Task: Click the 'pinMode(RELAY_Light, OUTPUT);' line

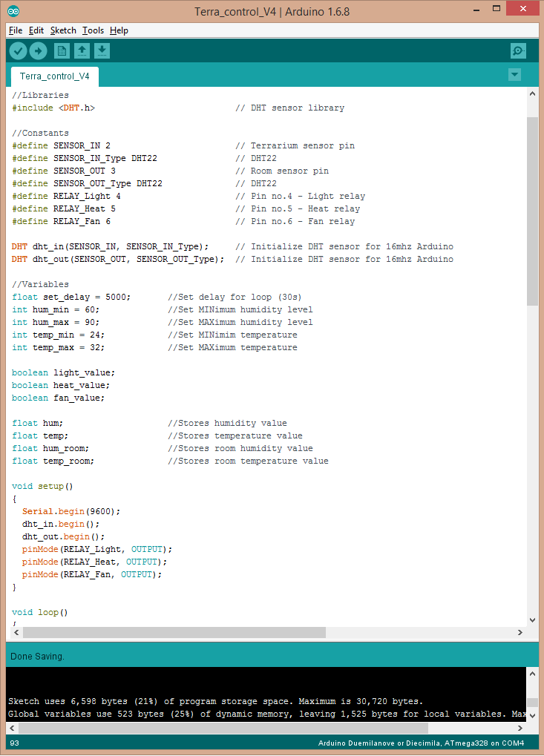Action: click(x=97, y=550)
